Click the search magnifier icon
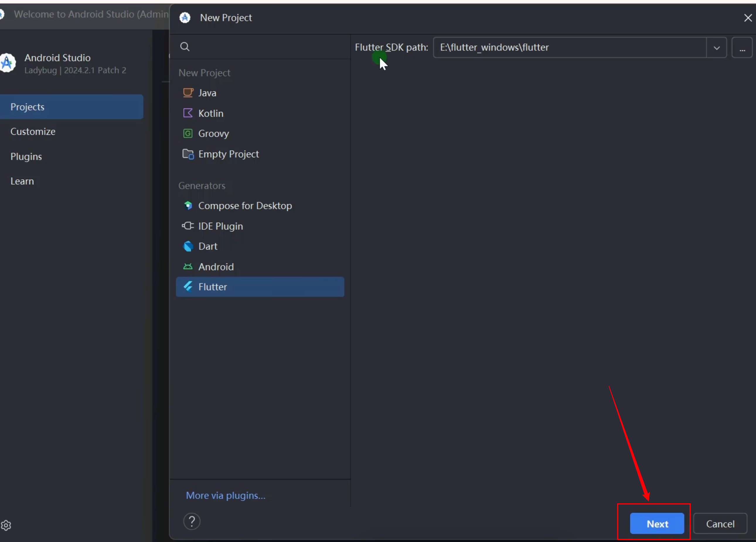The height and width of the screenshot is (542, 756). point(185,47)
